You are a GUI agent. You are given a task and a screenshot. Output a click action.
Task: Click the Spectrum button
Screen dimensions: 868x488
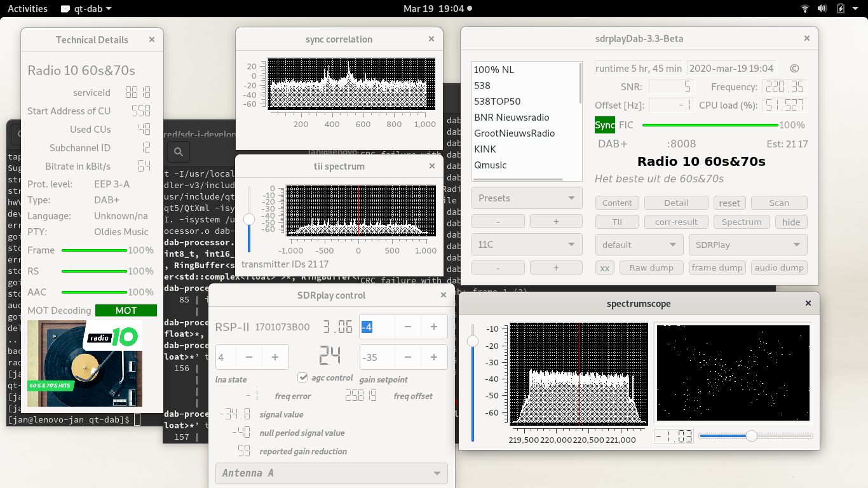click(742, 222)
